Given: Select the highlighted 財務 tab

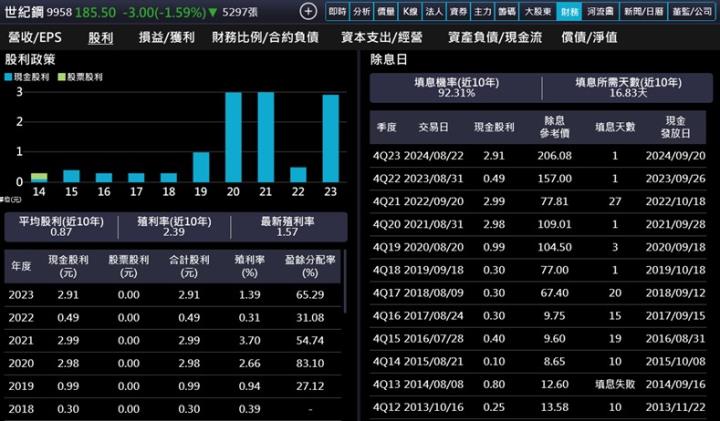Looking at the screenshot, I should [569, 11].
